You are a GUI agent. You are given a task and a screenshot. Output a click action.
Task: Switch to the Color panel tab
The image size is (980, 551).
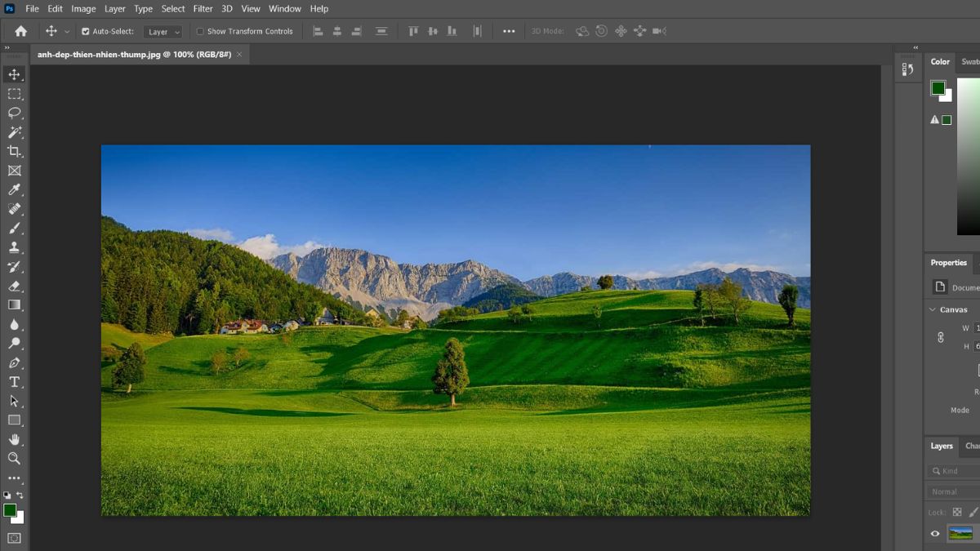click(940, 61)
